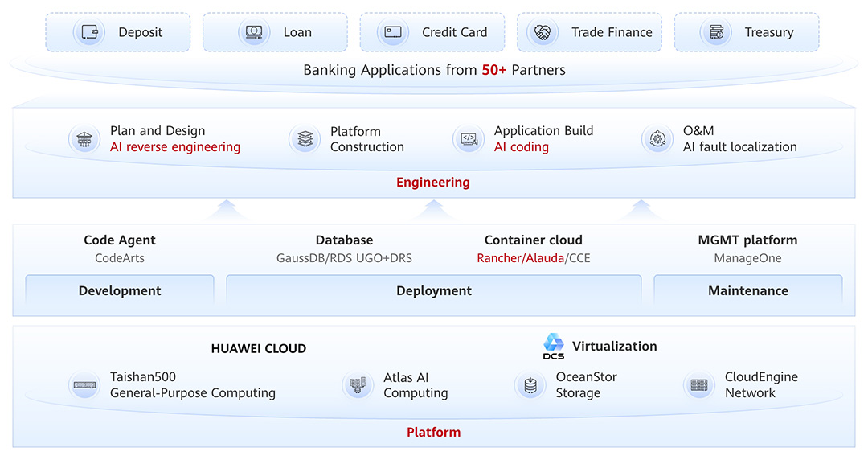Click the Platform Construction label
This screenshot has height=460, width=868.
point(367,139)
